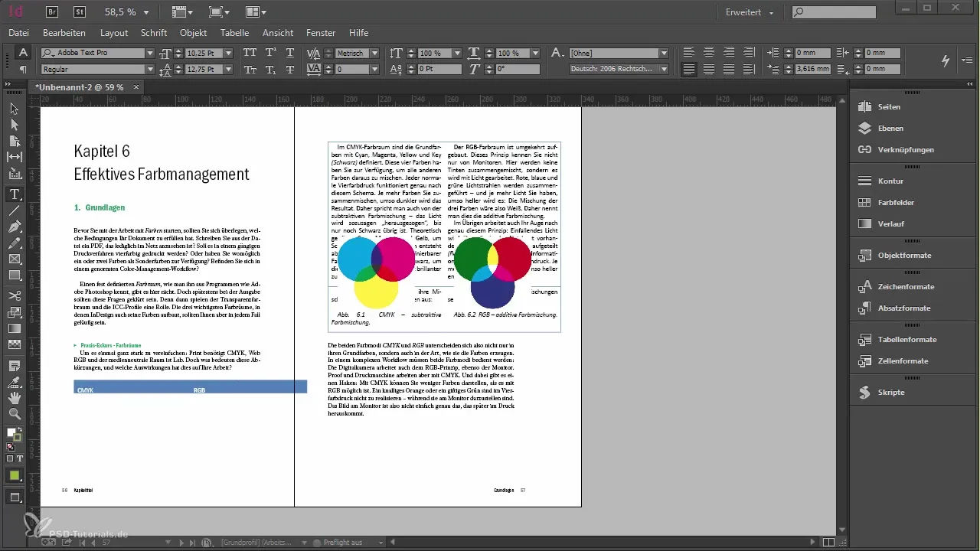Toggle subscript formatting
The image size is (980, 551).
[x=270, y=70]
